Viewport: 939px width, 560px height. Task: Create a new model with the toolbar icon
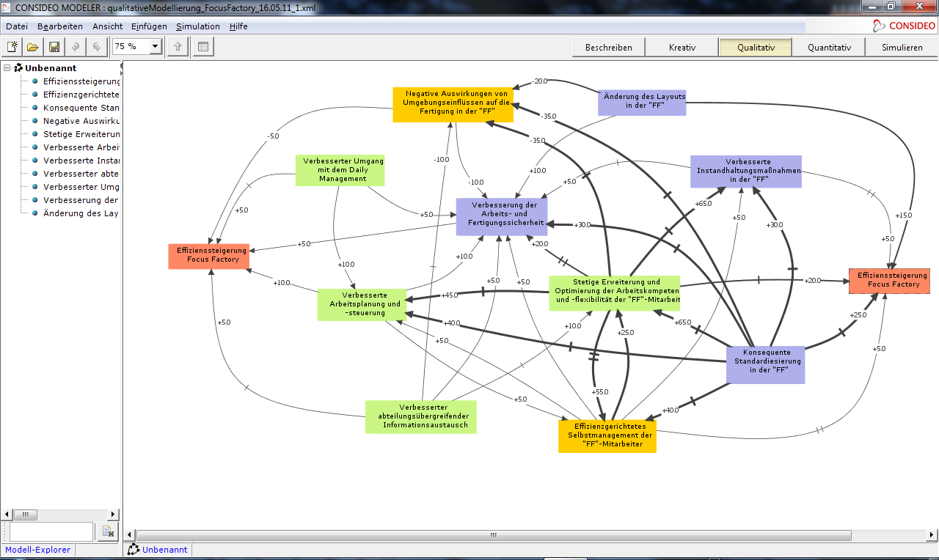point(12,47)
